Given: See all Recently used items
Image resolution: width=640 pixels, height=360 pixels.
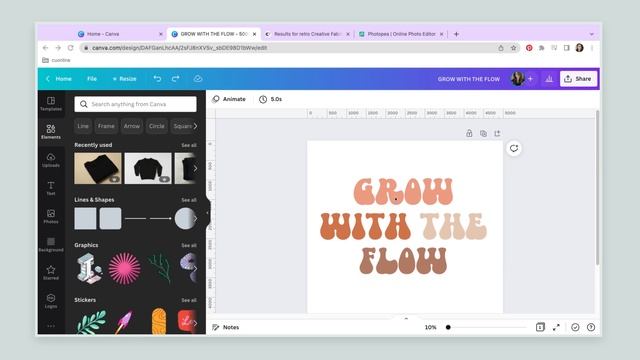Looking at the screenshot, I should click(x=189, y=145).
